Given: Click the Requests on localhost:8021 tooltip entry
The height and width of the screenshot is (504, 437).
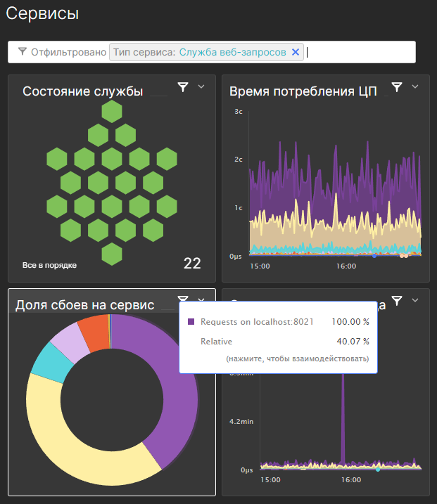Looking at the screenshot, I should point(257,322).
